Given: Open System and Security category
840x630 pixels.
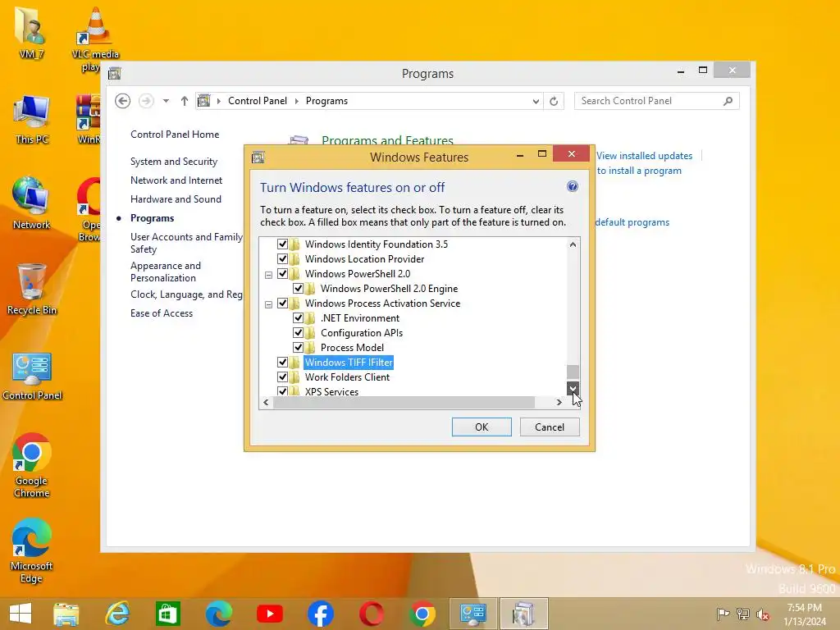Looking at the screenshot, I should point(174,162).
